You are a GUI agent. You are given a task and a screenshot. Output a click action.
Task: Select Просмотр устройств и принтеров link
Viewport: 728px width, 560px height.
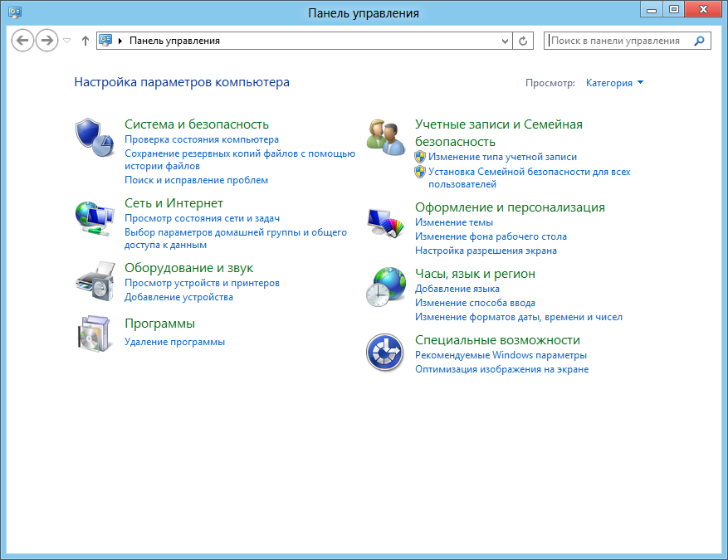tap(202, 284)
